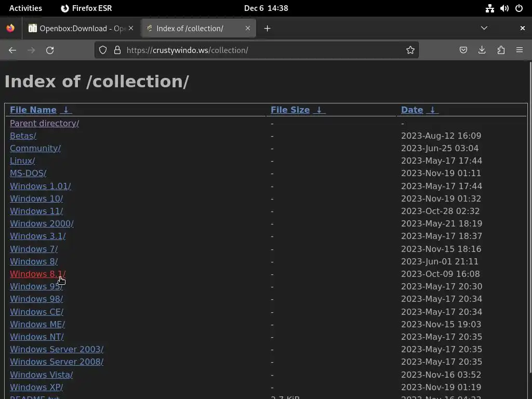Open the Linux folder
This screenshot has height=399, width=532.
point(22,161)
